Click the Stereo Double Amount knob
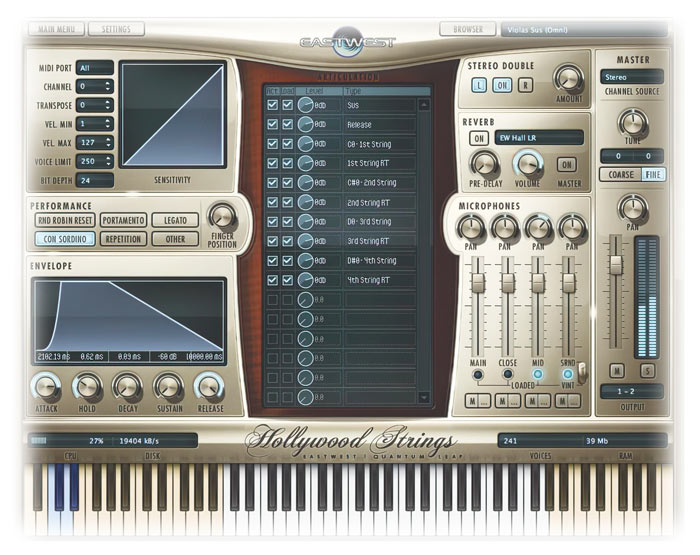The height and width of the screenshot is (555, 700). (568, 78)
